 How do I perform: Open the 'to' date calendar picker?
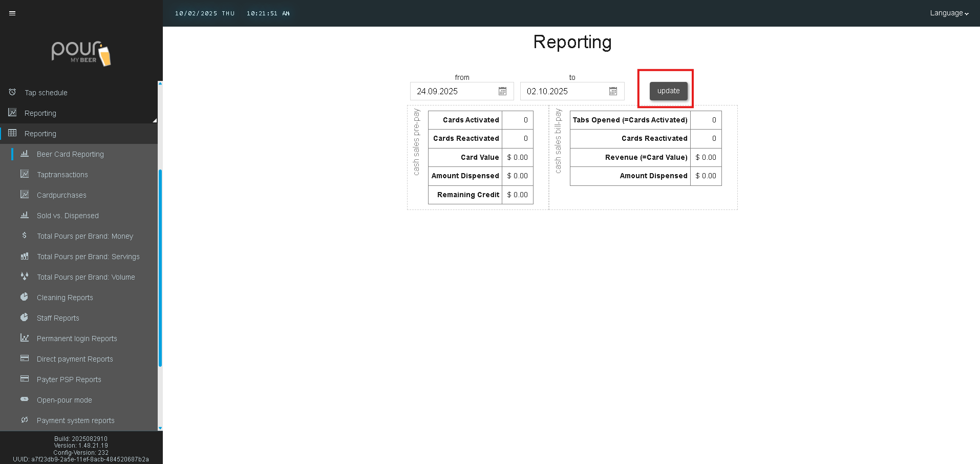613,91
